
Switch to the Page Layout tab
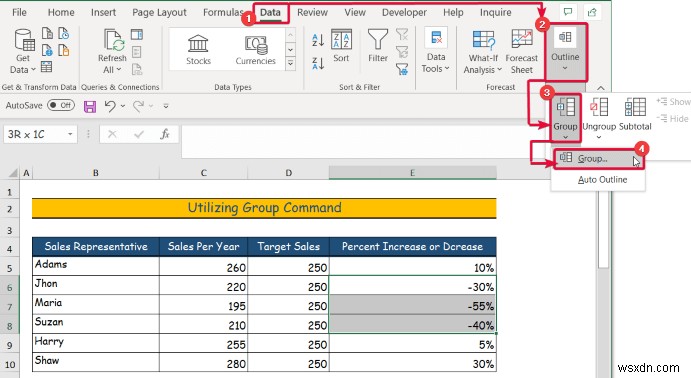tap(159, 12)
